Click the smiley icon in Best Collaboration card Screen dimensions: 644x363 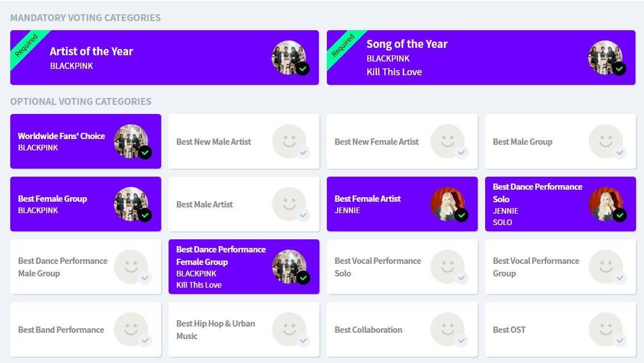click(448, 329)
